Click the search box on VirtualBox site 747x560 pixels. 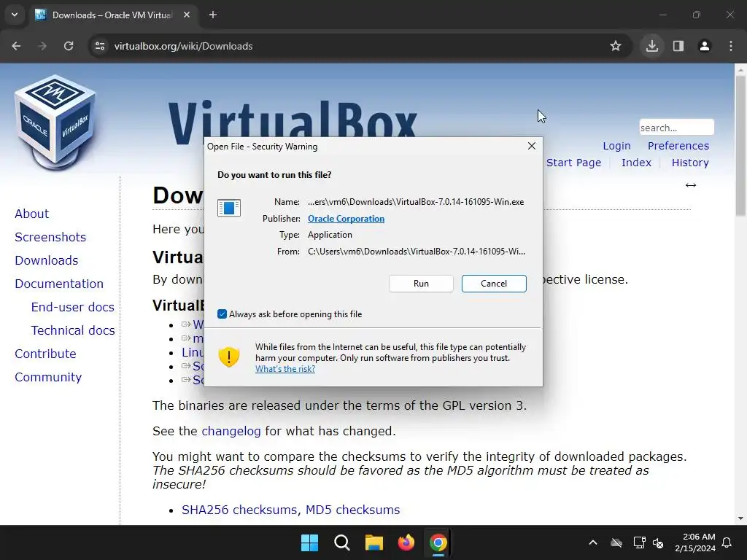coord(676,128)
